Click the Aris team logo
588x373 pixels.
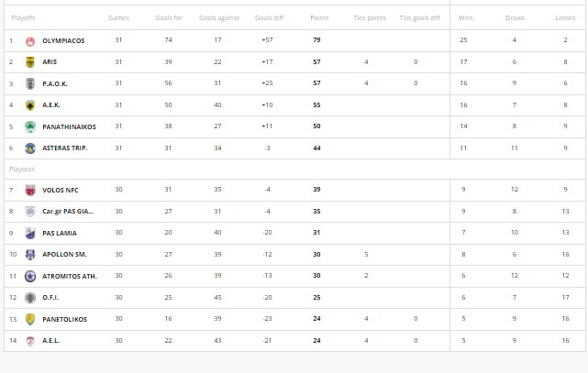point(29,61)
